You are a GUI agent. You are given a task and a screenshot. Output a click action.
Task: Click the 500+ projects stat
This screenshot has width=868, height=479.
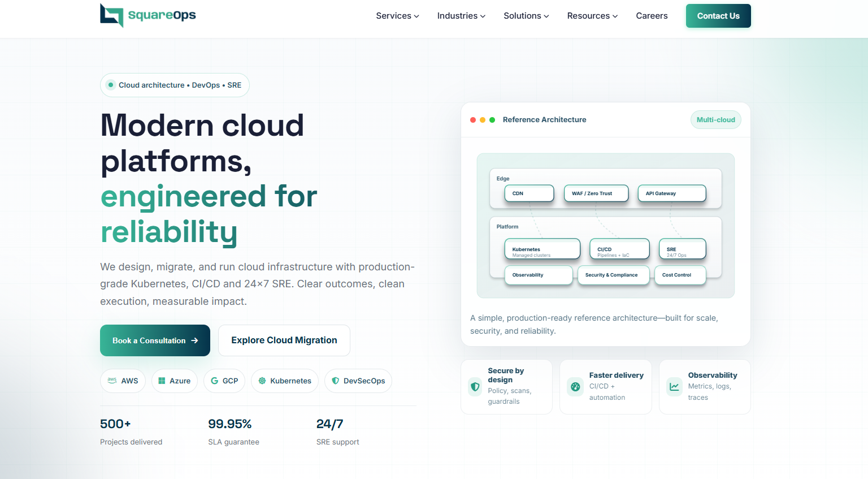115,424
